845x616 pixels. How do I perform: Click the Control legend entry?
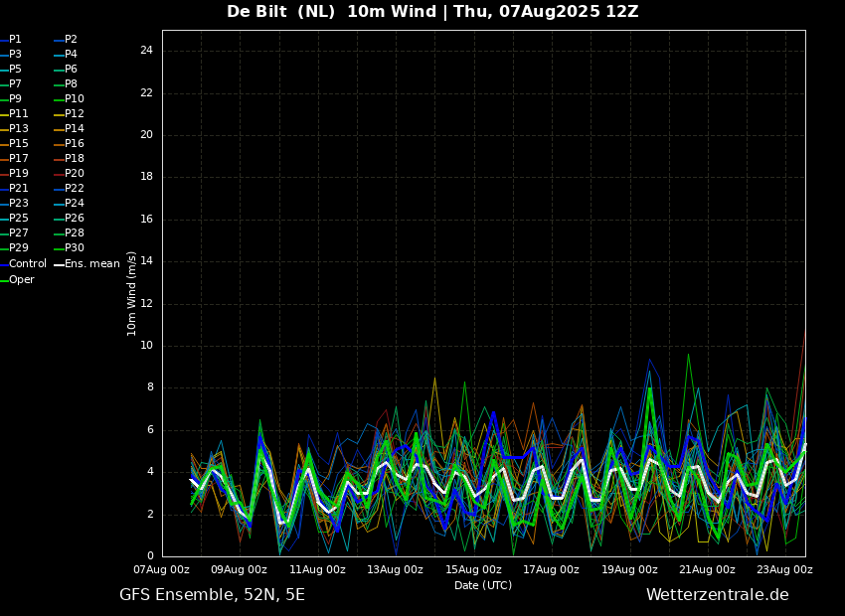click(23, 264)
